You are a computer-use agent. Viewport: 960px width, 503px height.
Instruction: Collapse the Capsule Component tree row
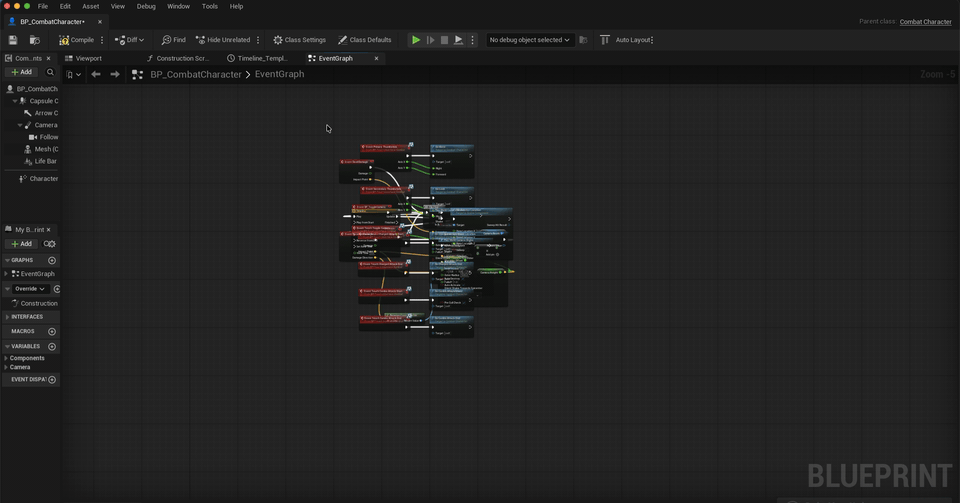tap(15, 101)
